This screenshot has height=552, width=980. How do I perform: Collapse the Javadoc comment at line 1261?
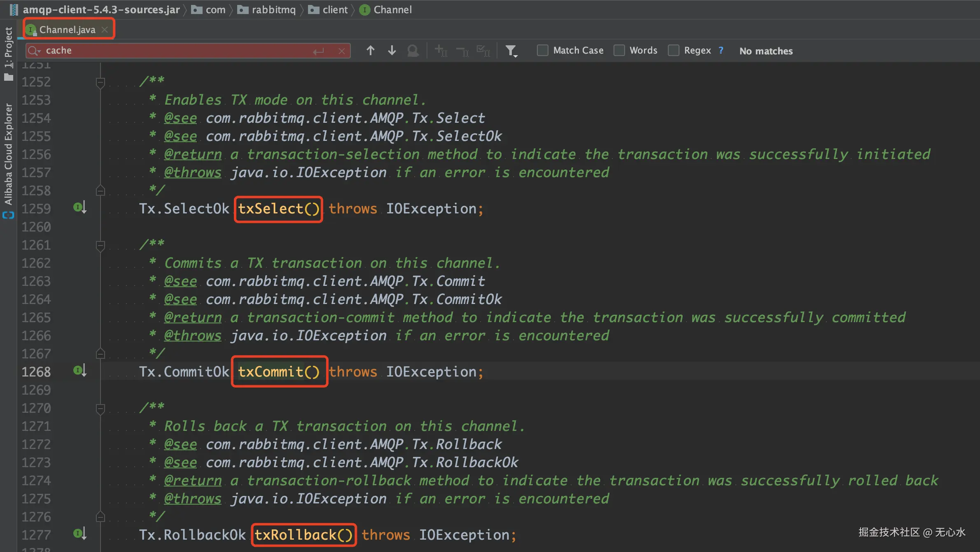tap(100, 246)
